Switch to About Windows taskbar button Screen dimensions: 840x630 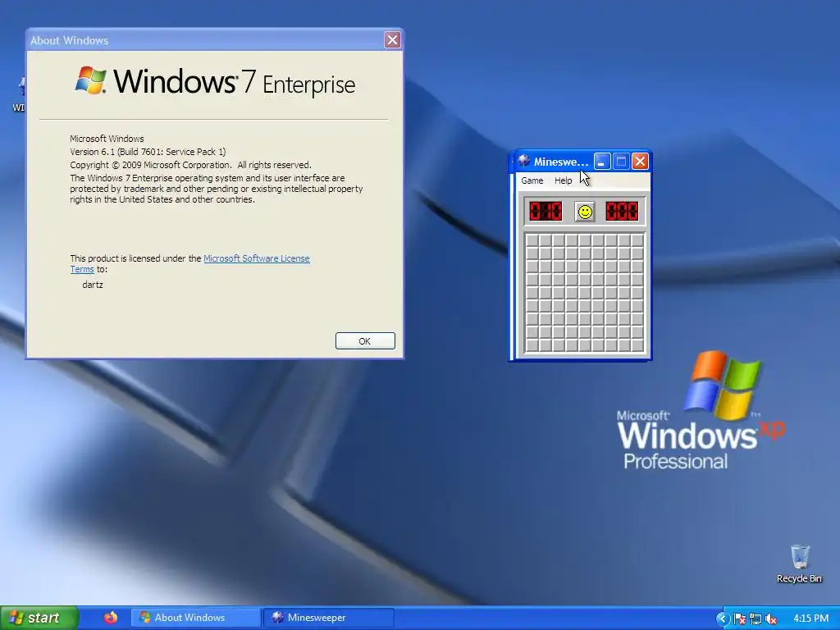196,618
